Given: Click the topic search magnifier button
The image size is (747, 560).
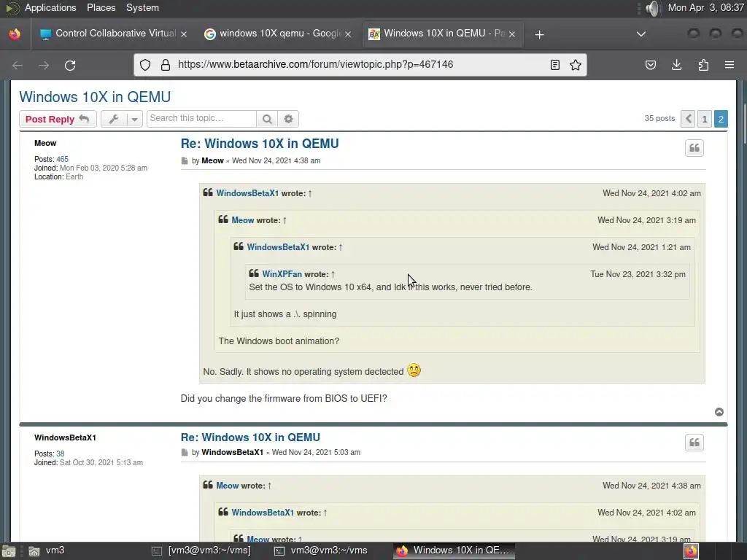Looking at the screenshot, I should (267, 119).
